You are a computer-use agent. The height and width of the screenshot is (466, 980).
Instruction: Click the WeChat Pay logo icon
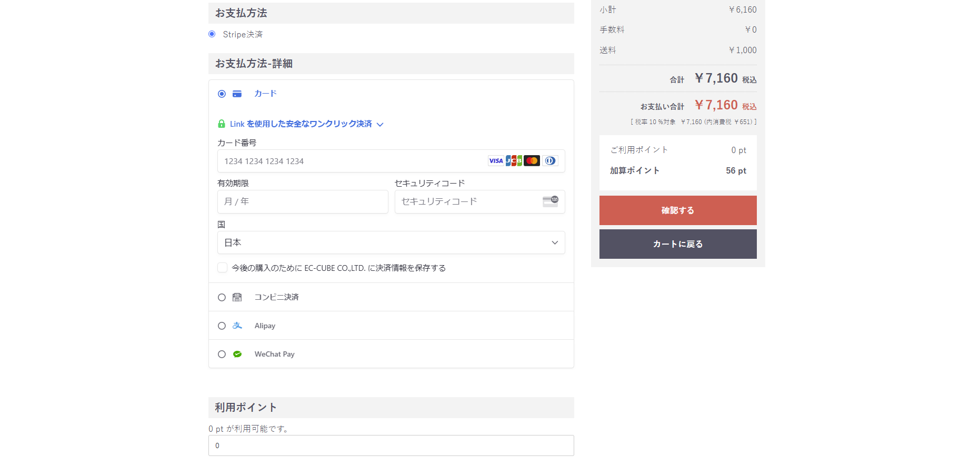coord(237,354)
